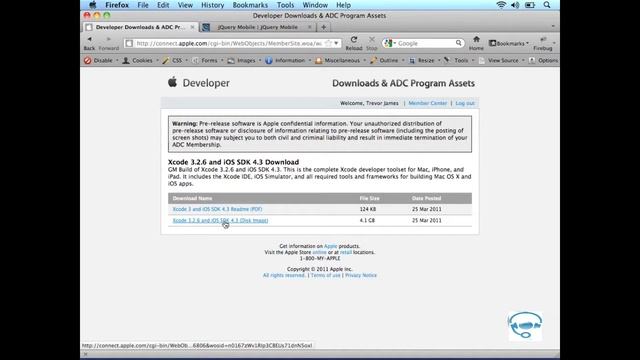640x360 pixels.
Task: Open the Window menu
Action: pyautogui.click(x=315, y=5)
